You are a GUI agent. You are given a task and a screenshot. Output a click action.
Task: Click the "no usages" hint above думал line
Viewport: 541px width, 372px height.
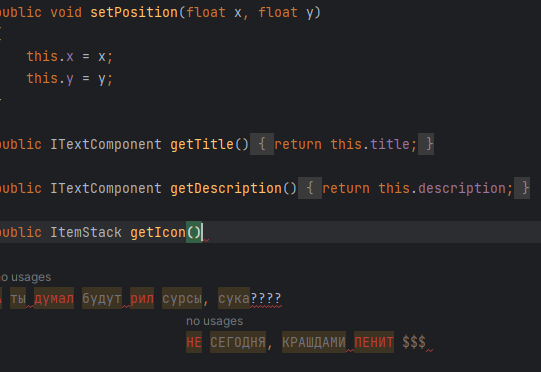pyautogui.click(x=26, y=277)
